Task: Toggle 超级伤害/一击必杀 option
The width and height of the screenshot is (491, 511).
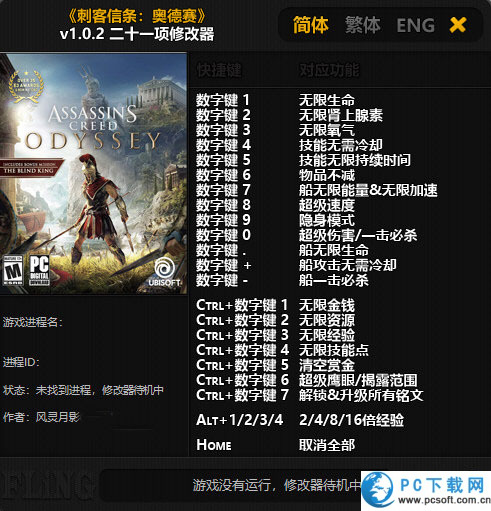Action: pos(358,235)
